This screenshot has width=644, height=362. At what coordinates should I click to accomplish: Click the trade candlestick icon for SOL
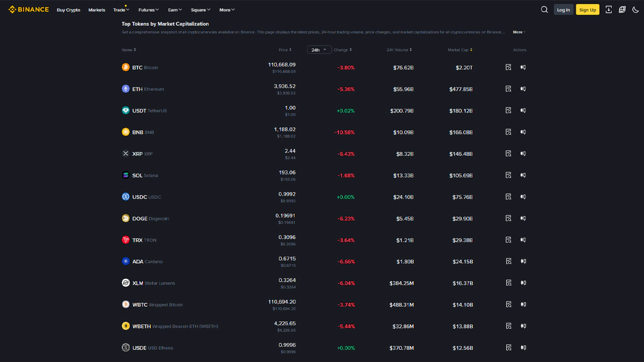(x=523, y=175)
